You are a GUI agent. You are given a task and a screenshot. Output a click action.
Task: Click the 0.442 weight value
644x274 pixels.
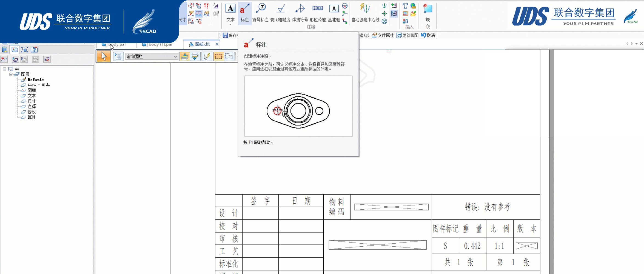pos(472,246)
